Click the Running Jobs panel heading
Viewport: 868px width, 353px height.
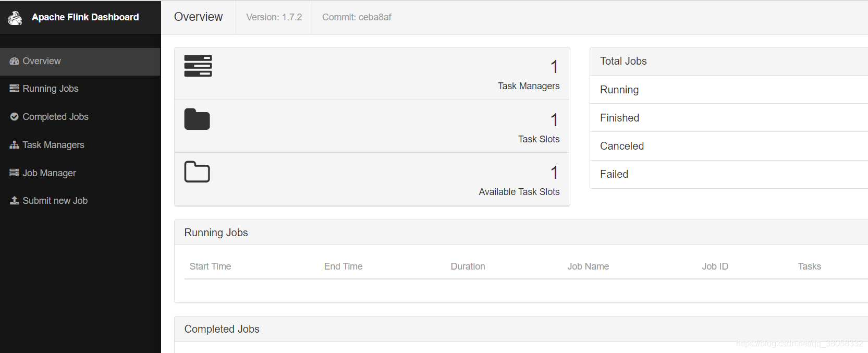point(216,233)
